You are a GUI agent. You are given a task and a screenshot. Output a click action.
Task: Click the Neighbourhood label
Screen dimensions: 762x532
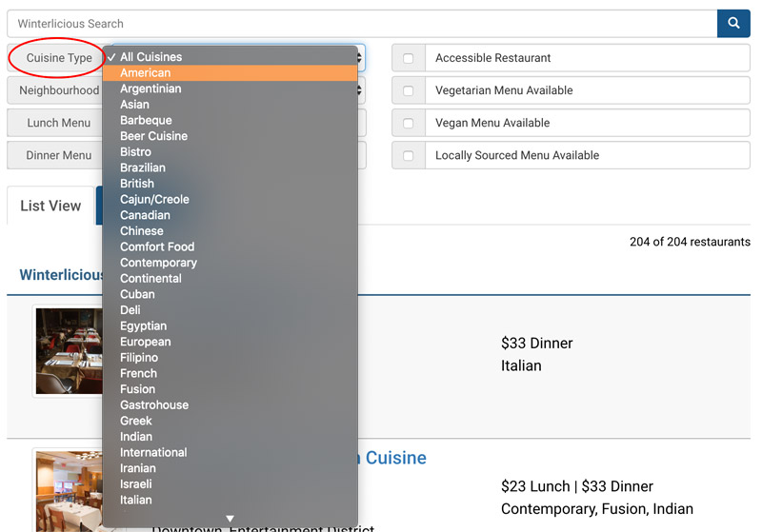point(59,90)
